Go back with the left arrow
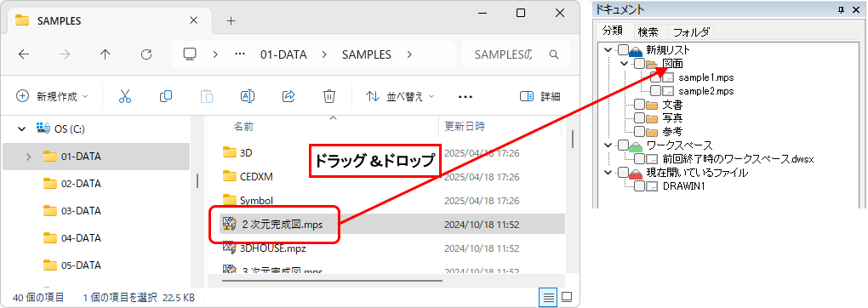The width and height of the screenshot is (868, 308). click(23, 54)
